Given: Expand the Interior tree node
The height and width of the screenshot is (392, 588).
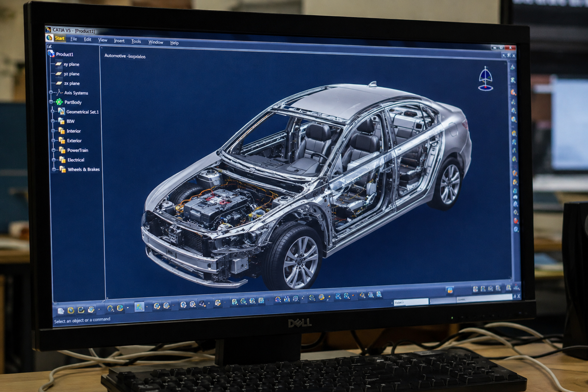Looking at the screenshot, I should pyautogui.click(x=54, y=131).
